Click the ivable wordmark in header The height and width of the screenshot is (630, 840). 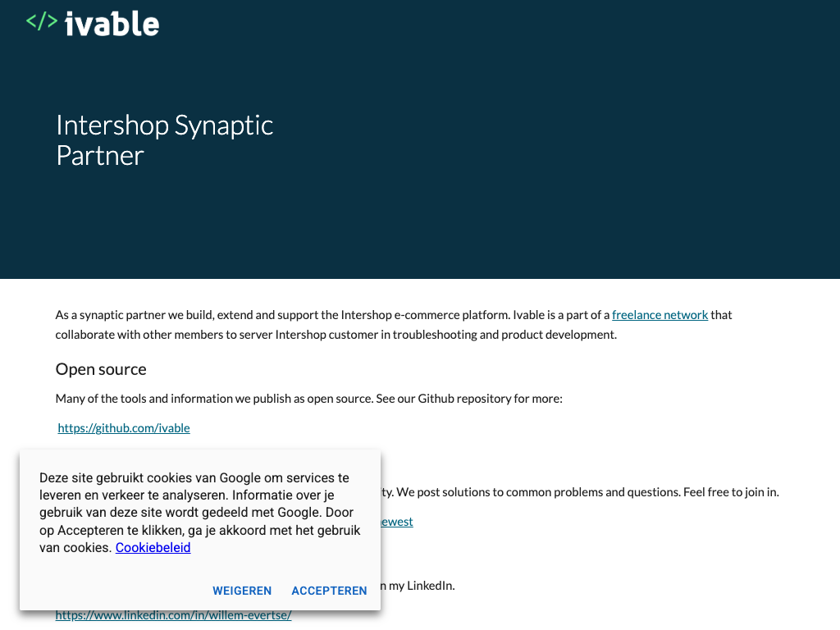click(112, 24)
